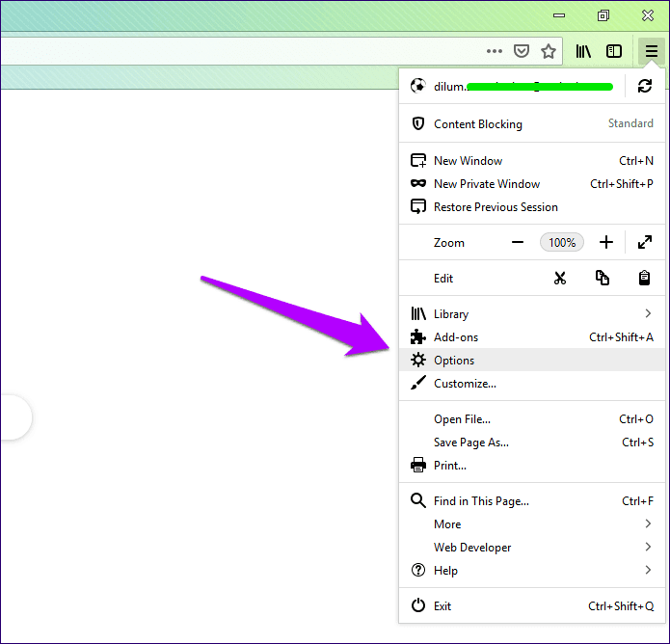Open the dilum account entry
The width and height of the screenshot is (670, 644).
click(512, 87)
